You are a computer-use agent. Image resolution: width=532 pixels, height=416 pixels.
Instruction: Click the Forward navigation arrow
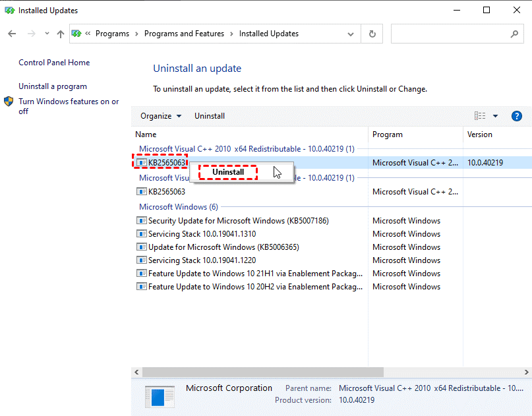click(x=31, y=34)
